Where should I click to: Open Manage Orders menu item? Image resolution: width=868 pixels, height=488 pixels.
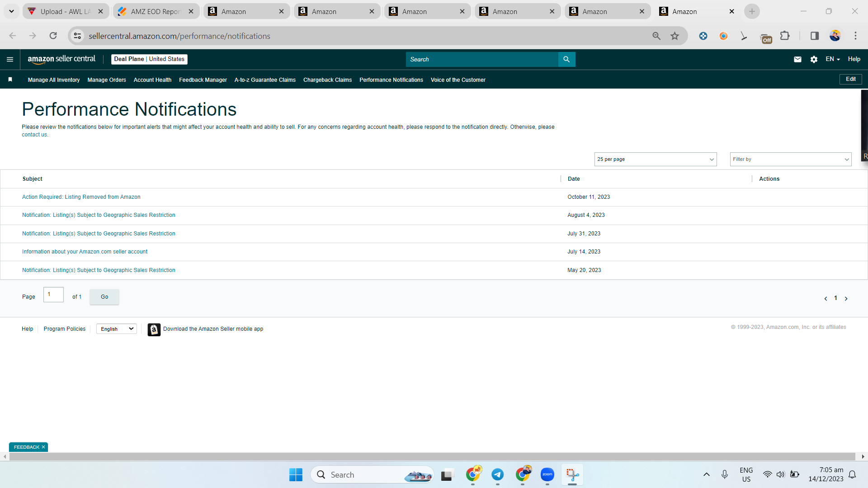coord(107,80)
